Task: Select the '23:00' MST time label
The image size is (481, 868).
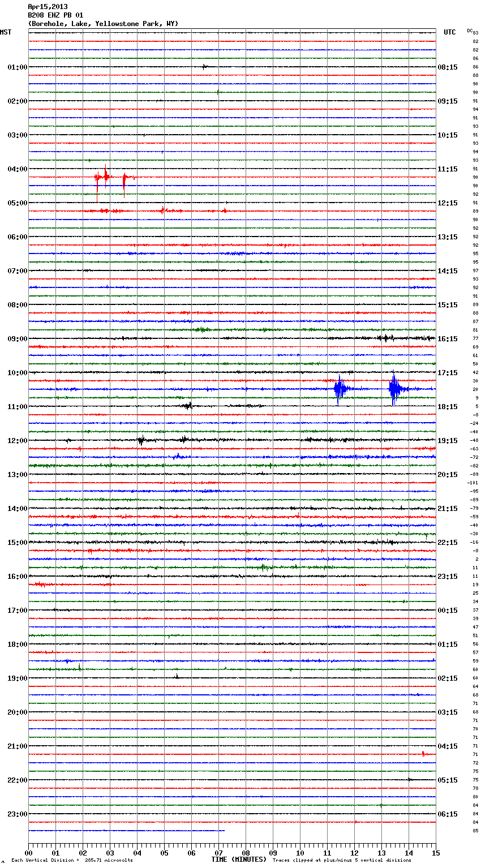Action: pyautogui.click(x=18, y=814)
